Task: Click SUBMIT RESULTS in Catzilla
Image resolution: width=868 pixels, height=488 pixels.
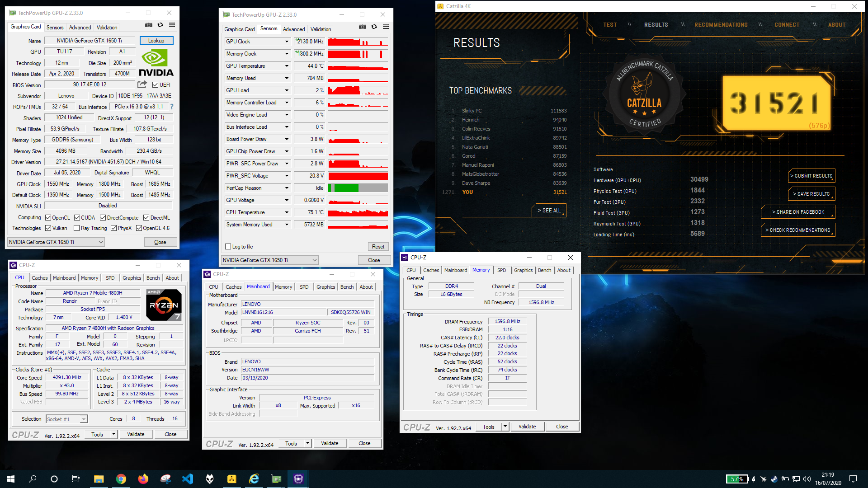Action: [x=811, y=176]
